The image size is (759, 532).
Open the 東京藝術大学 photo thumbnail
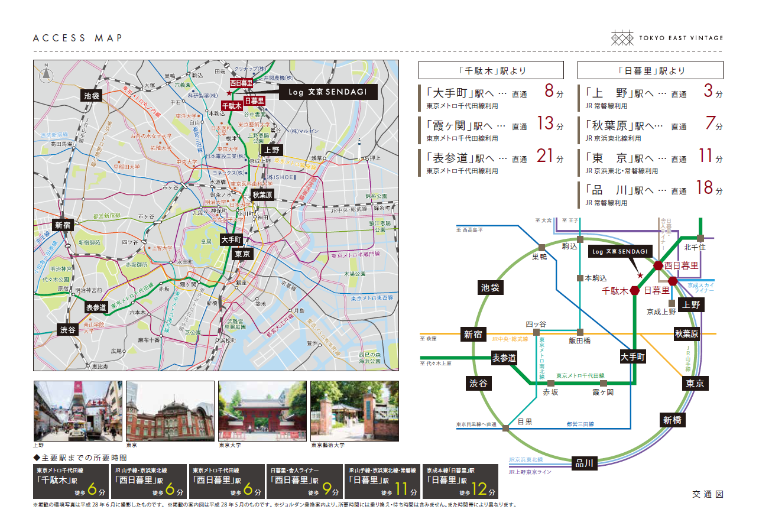pyautogui.click(x=354, y=411)
